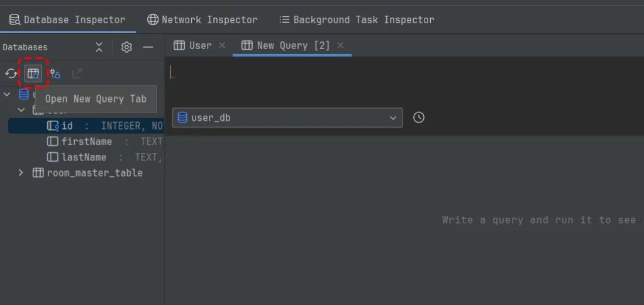The image size is (644, 305).
Task: Close the User table tab
Action: pos(221,45)
